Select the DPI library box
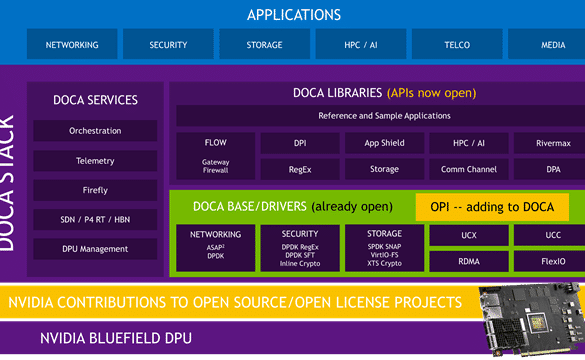This screenshot has width=585, height=360. [300, 143]
